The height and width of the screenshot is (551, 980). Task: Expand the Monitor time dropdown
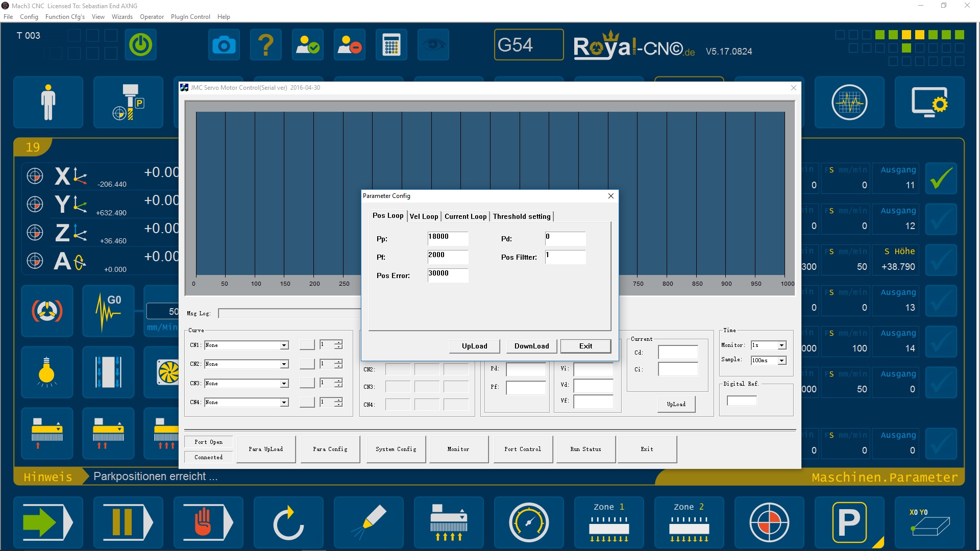pos(781,345)
